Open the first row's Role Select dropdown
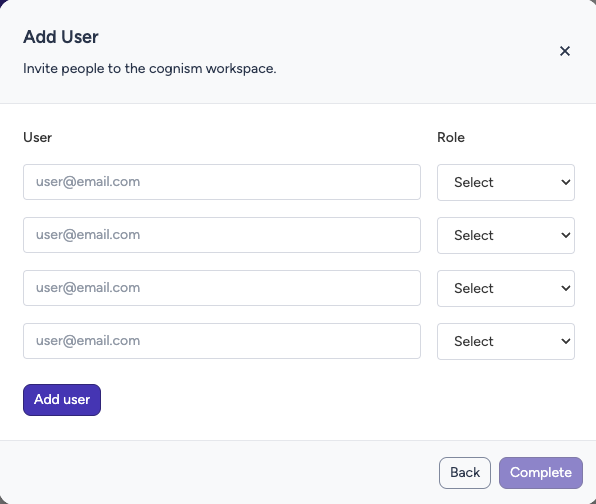The width and height of the screenshot is (596, 504). [x=506, y=182]
